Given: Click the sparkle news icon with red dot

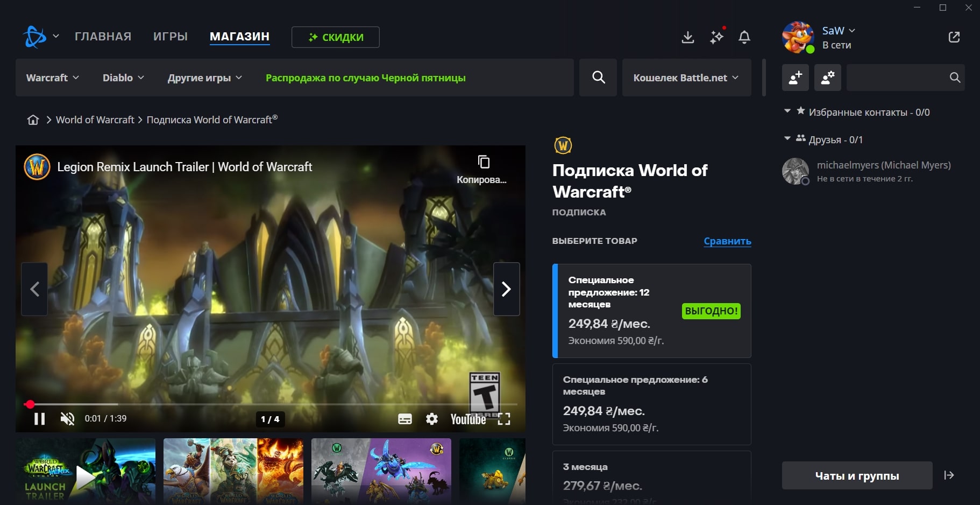Looking at the screenshot, I should pyautogui.click(x=716, y=37).
